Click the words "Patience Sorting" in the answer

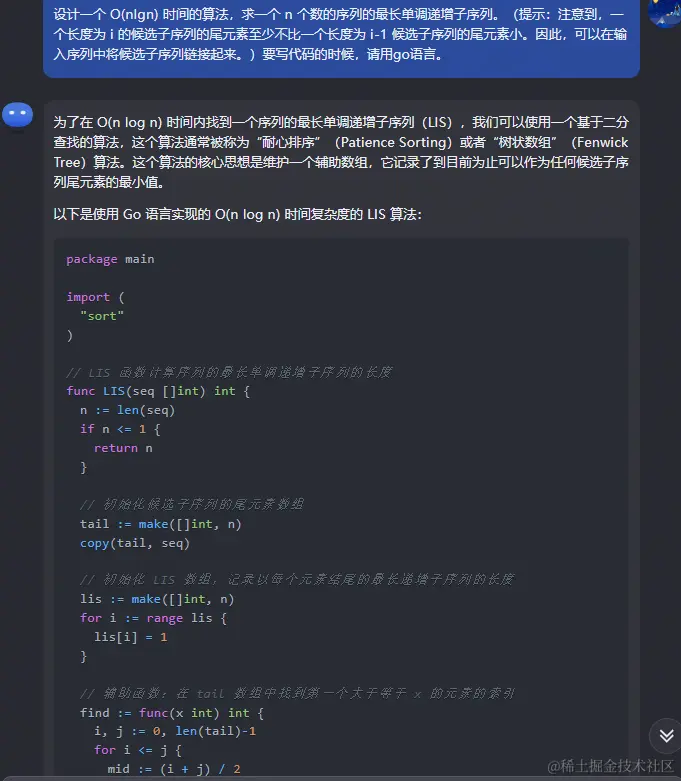393,142
